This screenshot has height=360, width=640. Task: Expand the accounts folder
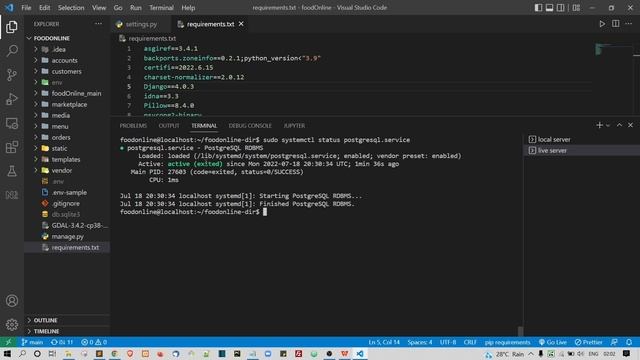point(64,60)
